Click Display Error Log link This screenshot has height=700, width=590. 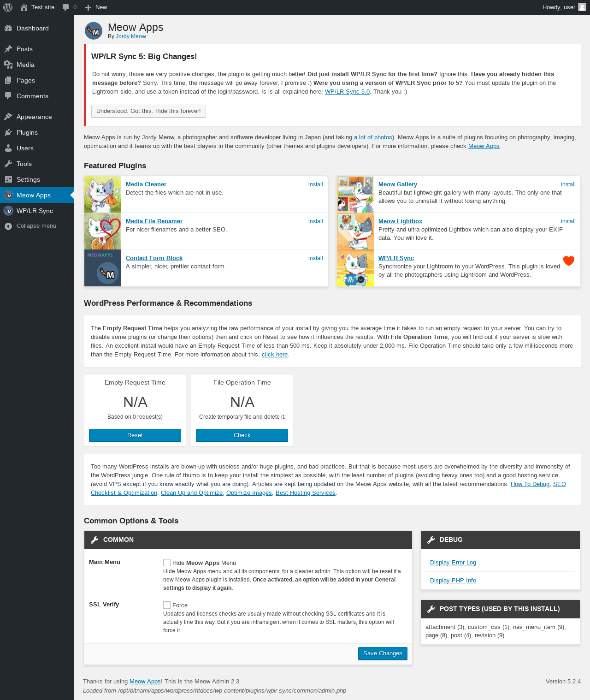click(453, 563)
